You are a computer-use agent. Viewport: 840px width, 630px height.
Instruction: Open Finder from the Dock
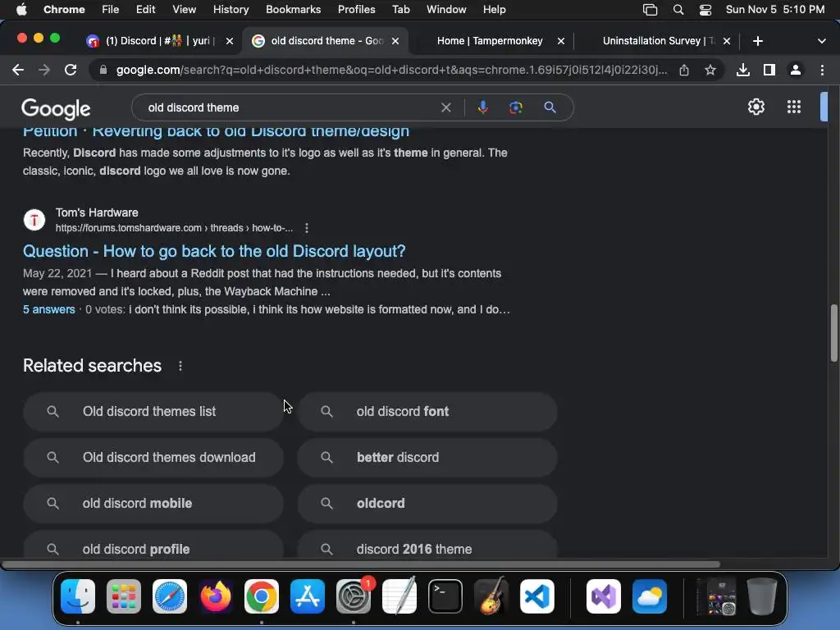pyautogui.click(x=78, y=596)
